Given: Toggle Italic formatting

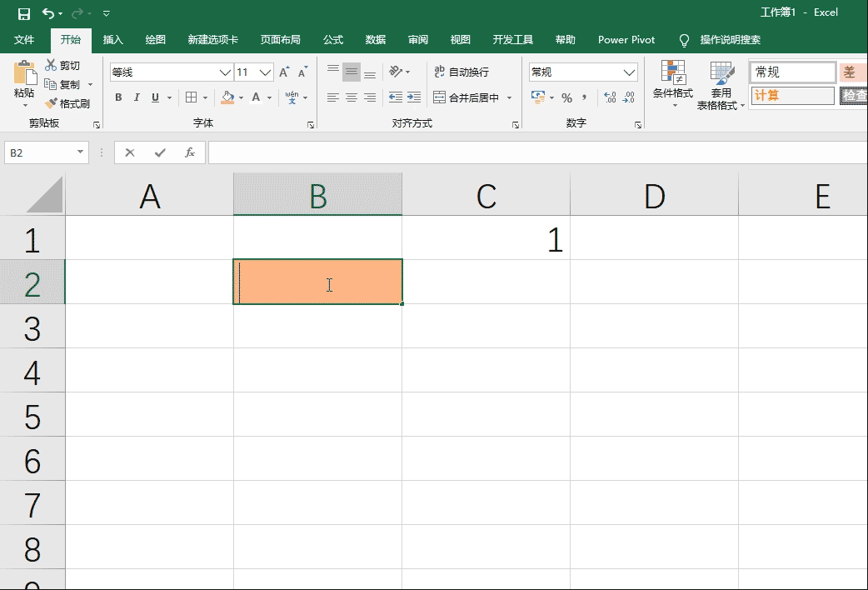Looking at the screenshot, I should (x=137, y=97).
